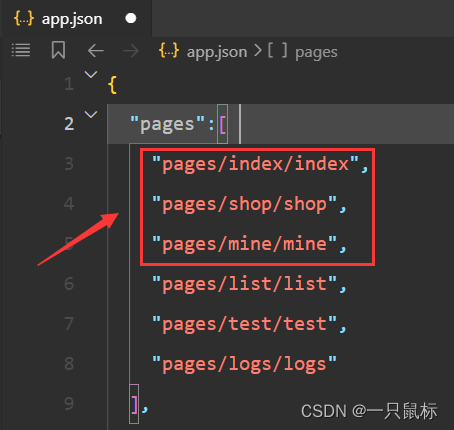Click line number 1 in the gutter
Viewport: 454px width, 430px height.
coord(69,84)
